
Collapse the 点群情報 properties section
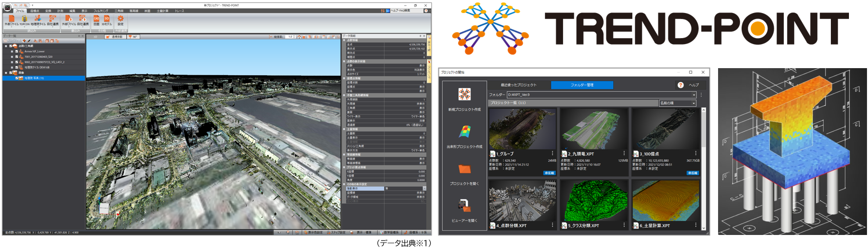pyautogui.click(x=344, y=40)
